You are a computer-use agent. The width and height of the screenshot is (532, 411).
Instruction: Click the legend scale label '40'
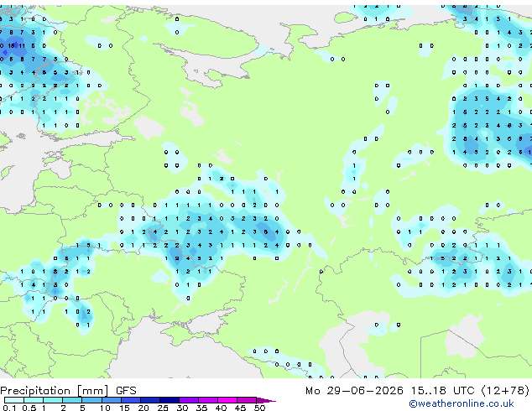221,408
